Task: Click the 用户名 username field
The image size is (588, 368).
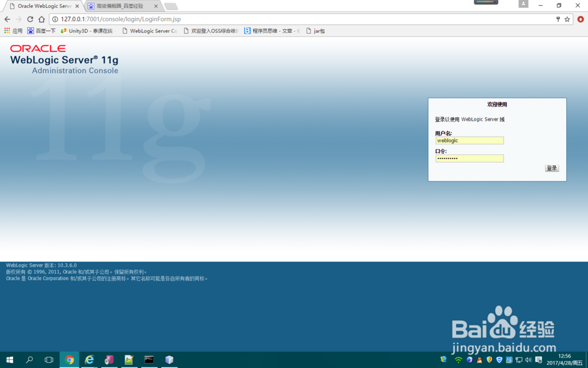Action: pos(469,141)
